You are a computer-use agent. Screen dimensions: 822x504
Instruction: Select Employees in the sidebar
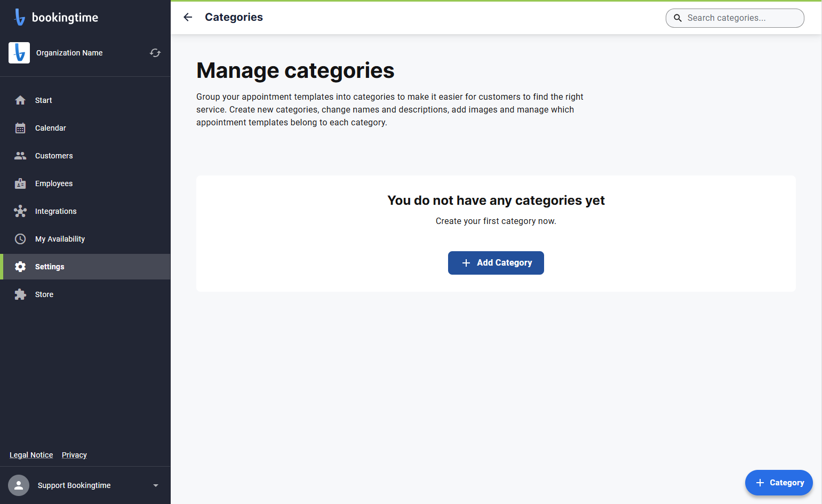click(85, 183)
